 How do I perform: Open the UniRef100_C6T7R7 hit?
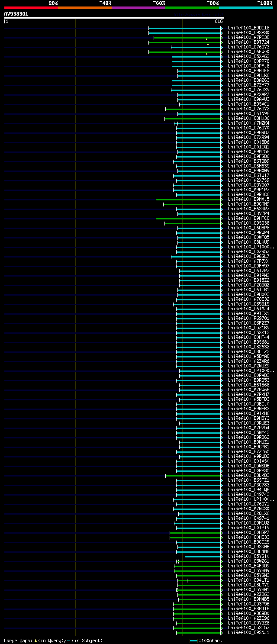click(x=248, y=270)
